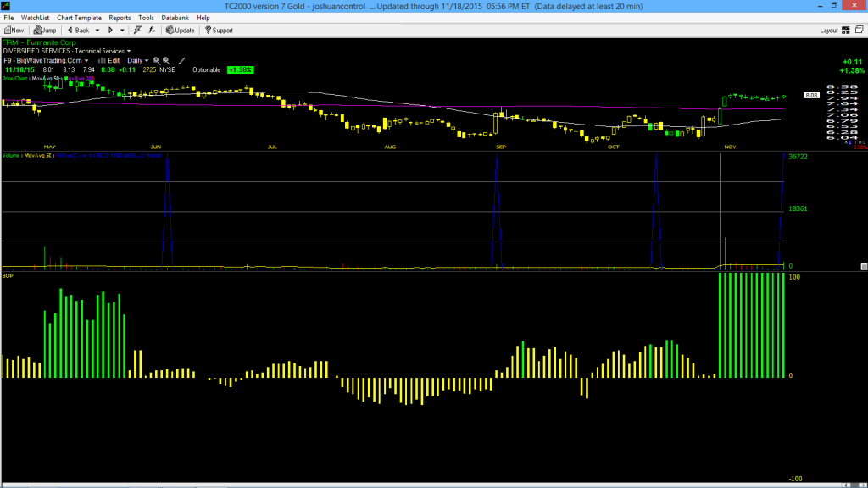The image size is (868, 488).
Task: Click the NYSE exchange label
Action: click(x=167, y=70)
